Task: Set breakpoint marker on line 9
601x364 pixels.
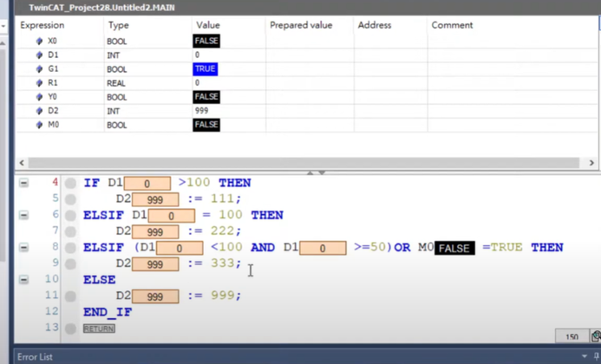Action: click(x=71, y=263)
